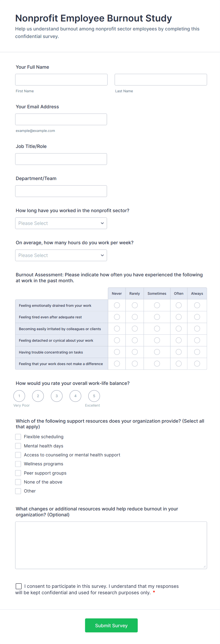The image size is (220, 644).
Task: Click the Department/Team text box
Action: (x=61, y=191)
